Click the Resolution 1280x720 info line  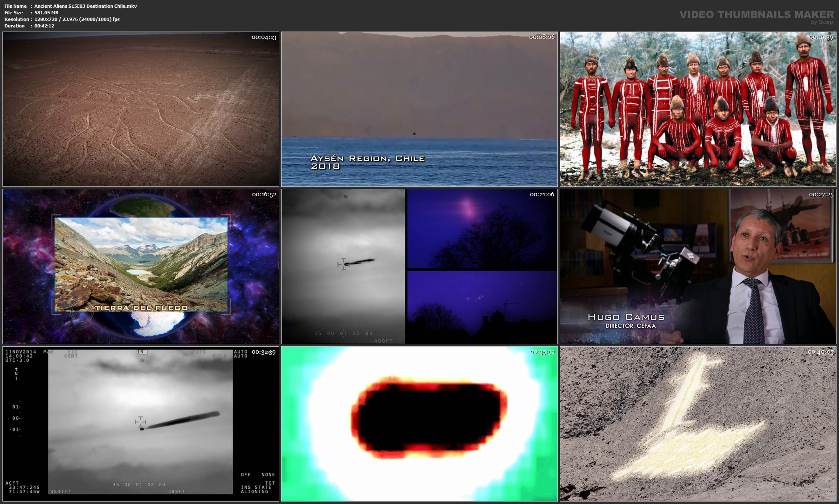coord(77,19)
